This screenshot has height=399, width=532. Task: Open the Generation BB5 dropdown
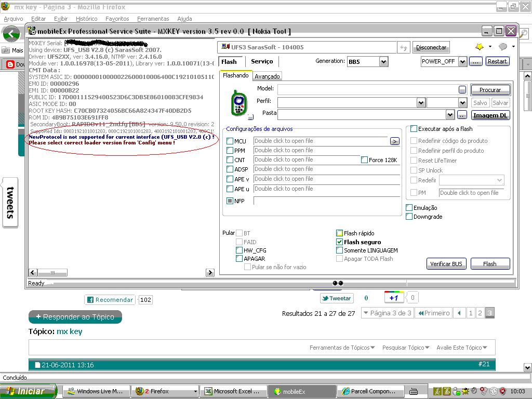coord(383,62)
